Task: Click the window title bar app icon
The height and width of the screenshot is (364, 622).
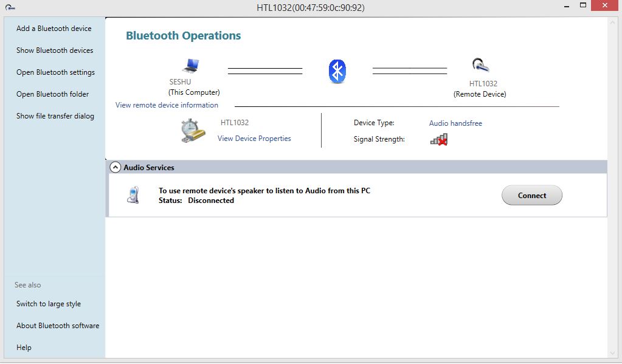Action: [x=10, y=7]
